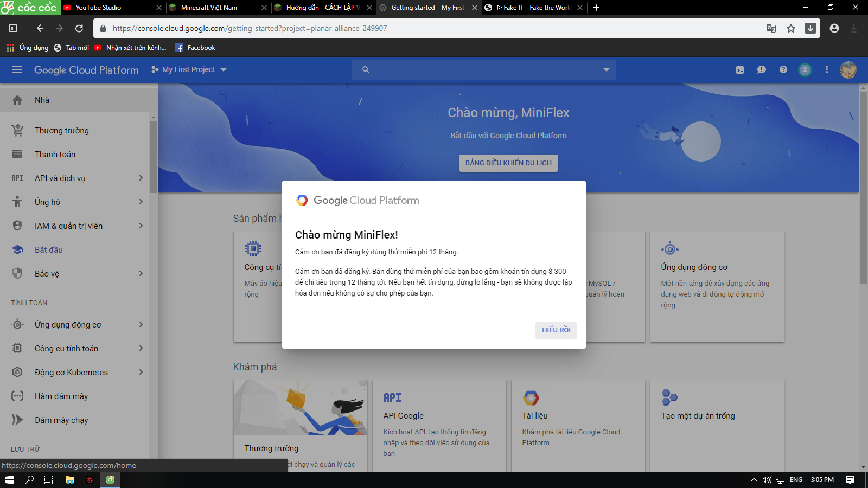Screen dimensions: 868x488
Task: Click the page vertical scrollbar
Action: [863, 188]
